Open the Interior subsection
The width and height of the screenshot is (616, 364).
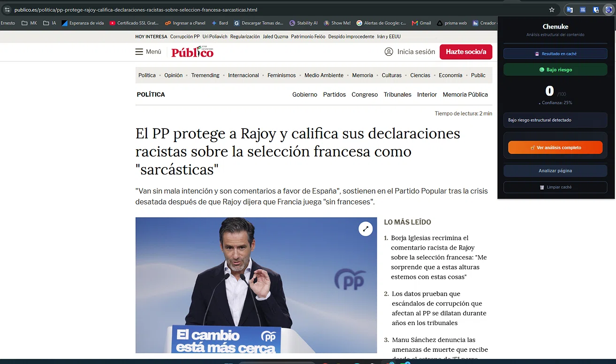(427, 94)
